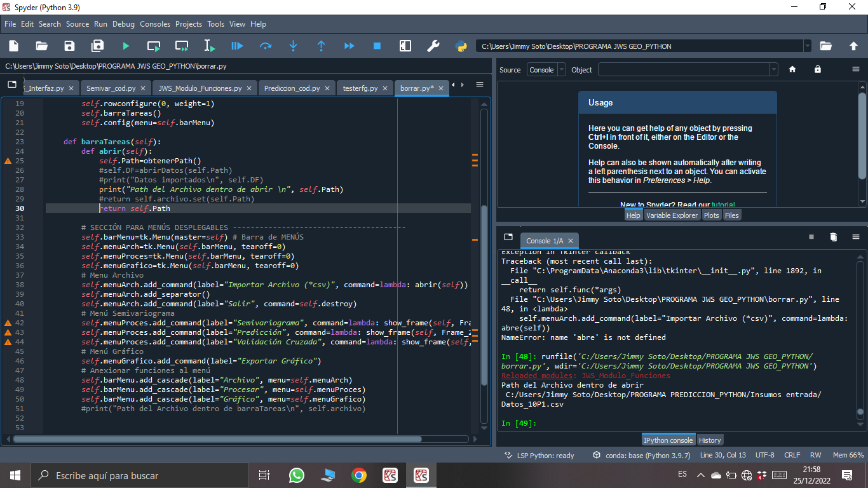This screenshot has height=488, width=868.
Task: Run selection or current line
Action: [210, 46]
